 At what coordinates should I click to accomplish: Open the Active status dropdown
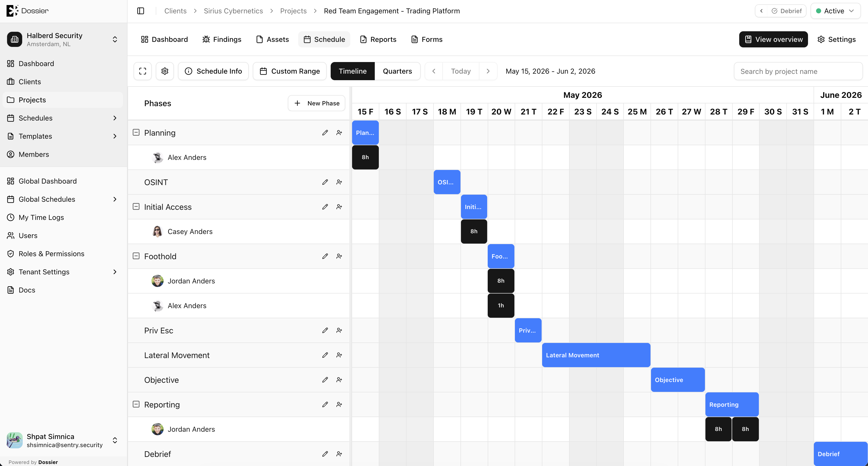(835, 11)
